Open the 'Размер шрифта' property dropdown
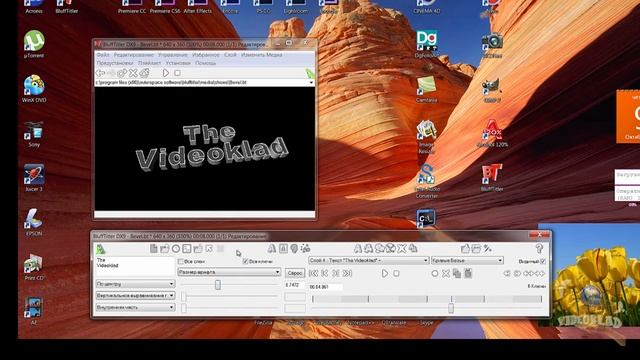Screen dimensions: 640x360 click(x=229, y=272)
